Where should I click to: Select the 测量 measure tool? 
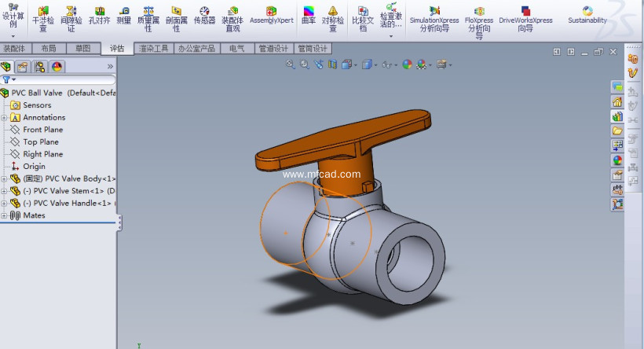point(123,15)
